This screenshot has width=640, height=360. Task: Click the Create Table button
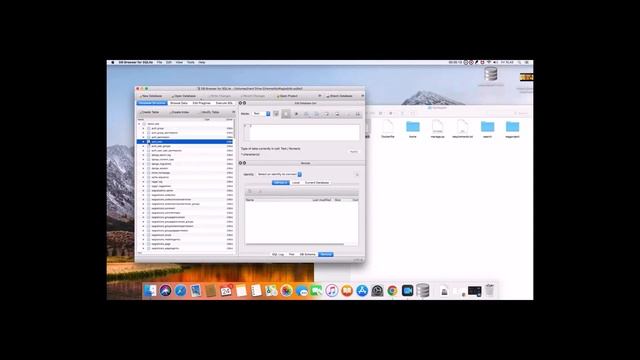click(x=150, y=112)
